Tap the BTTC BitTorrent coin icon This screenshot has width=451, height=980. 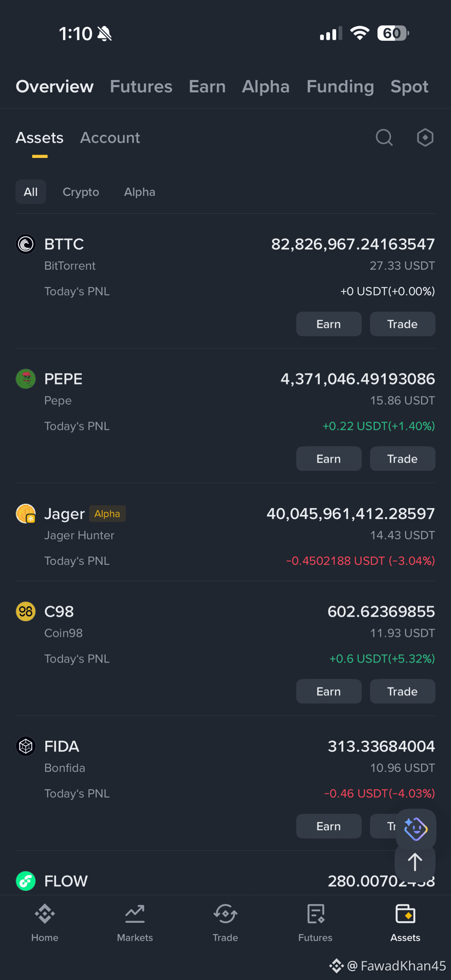click(26, 244)
